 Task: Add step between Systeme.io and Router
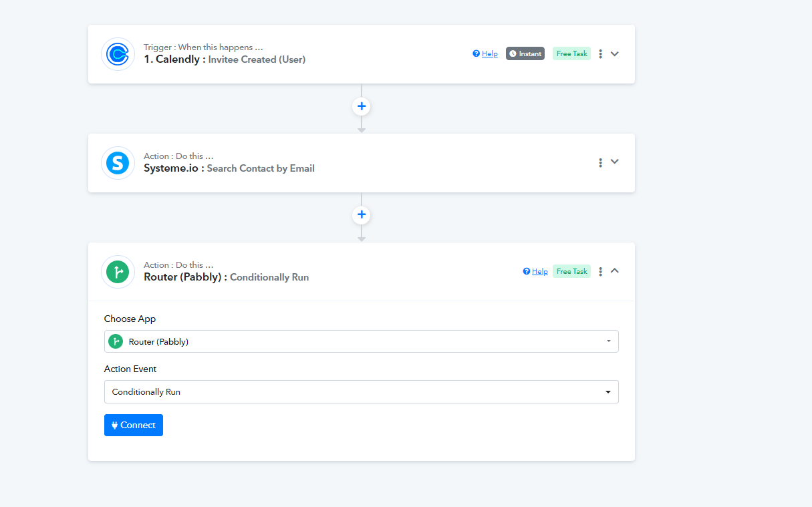[362, 215]
